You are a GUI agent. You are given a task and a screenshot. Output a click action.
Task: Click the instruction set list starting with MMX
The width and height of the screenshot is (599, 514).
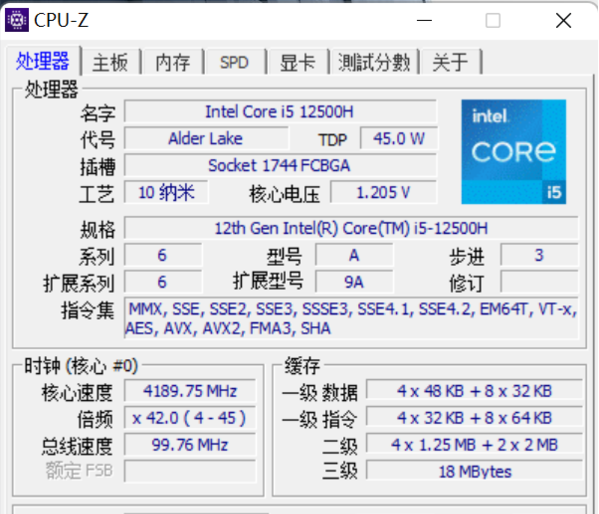pyautogui.click(x=351, y=318)
